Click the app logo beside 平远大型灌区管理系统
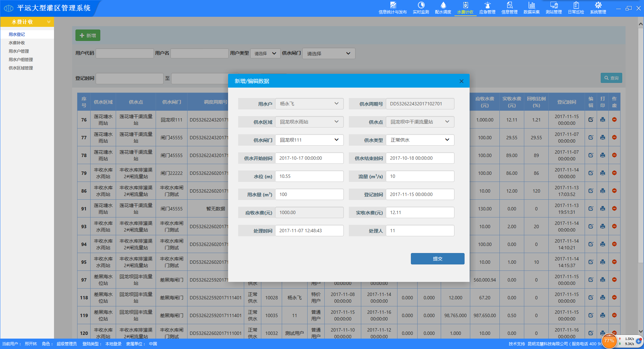The width and height of the screenshot is (644, 349). (8, 8)
